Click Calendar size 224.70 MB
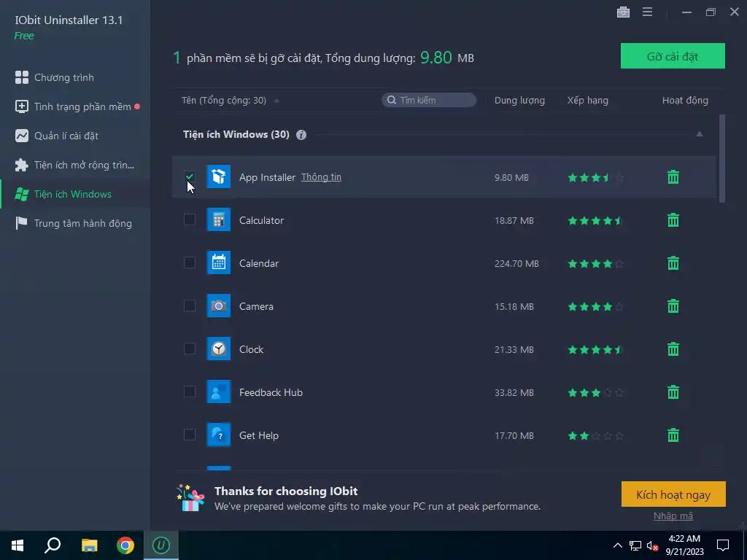Screen dimensions: 747x560 click(x=516, y=263)
